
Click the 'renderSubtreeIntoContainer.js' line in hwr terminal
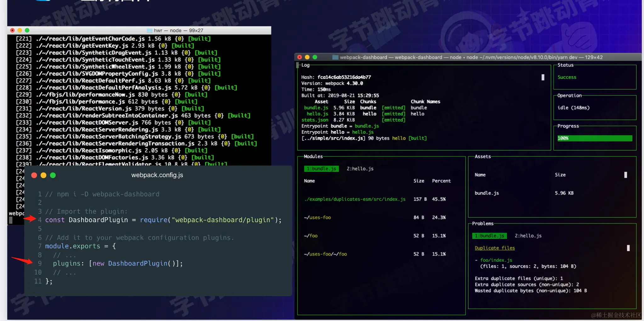point(133,115)
